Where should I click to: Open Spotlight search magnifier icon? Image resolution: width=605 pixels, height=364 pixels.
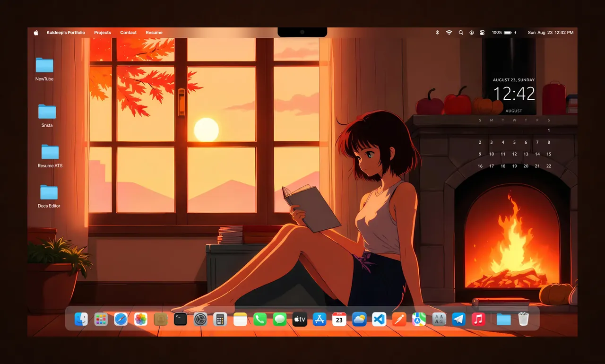(x=461, y=33)
